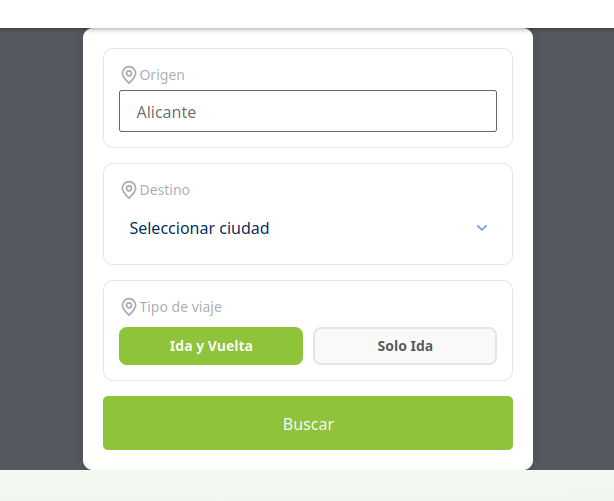
Task: Click empty space right of the Origen label
Action: pos(350,75)
